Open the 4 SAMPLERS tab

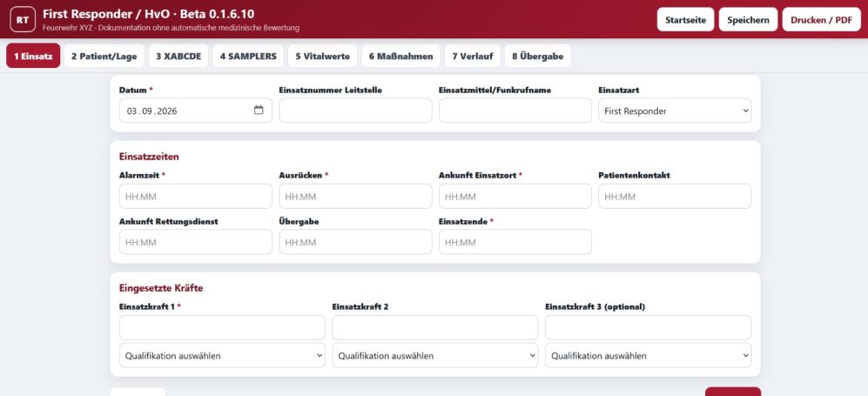tap(248, 56)
